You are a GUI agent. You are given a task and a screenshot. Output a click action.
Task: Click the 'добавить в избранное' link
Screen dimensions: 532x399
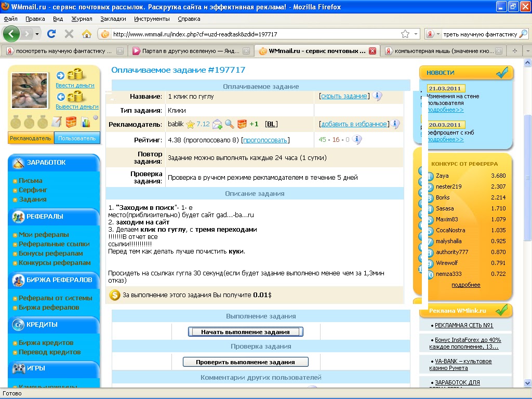click(x=354, y=124)
